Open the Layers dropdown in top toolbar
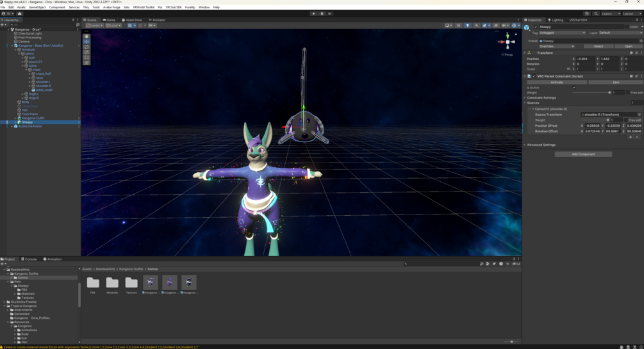This screenshot has width=644, height=349. pos(611,13)
